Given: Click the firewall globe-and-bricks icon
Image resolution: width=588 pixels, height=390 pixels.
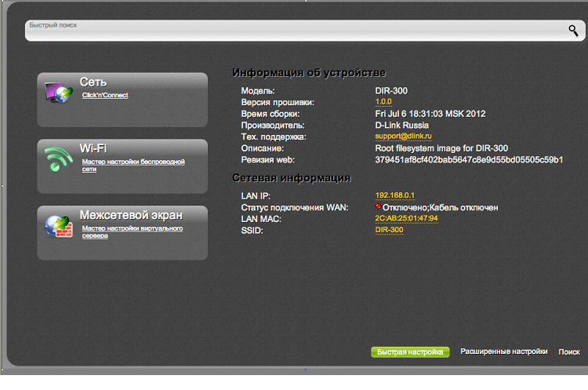Looking at the screenshot, I should pos(59,226).
